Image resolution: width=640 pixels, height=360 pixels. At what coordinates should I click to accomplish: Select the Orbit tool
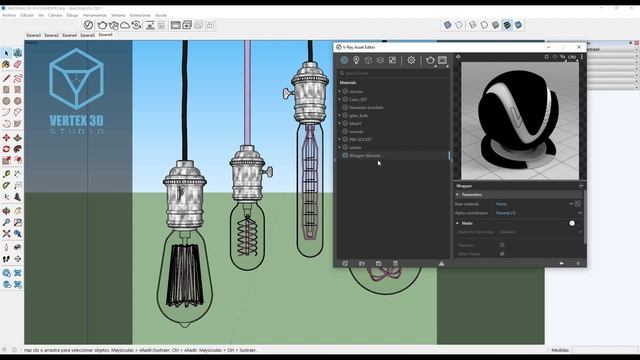pos(6,211)
